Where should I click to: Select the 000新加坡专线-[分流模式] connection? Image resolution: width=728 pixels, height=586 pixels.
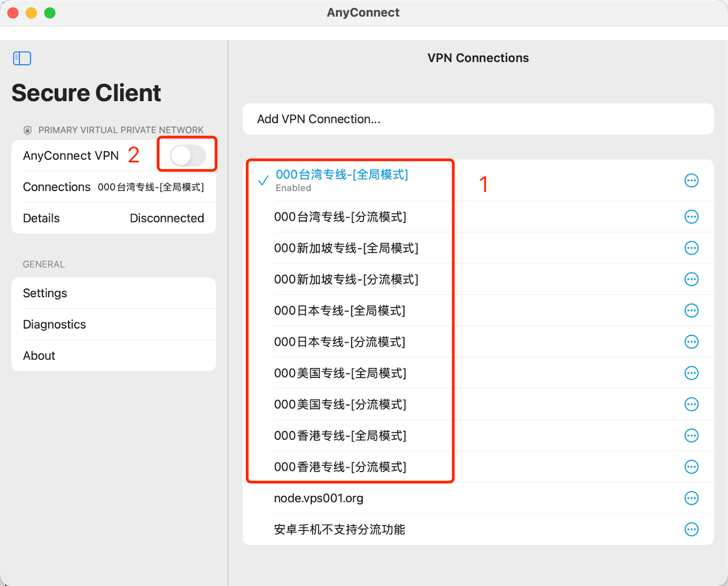pyautogui.click(x=346, y=279)
